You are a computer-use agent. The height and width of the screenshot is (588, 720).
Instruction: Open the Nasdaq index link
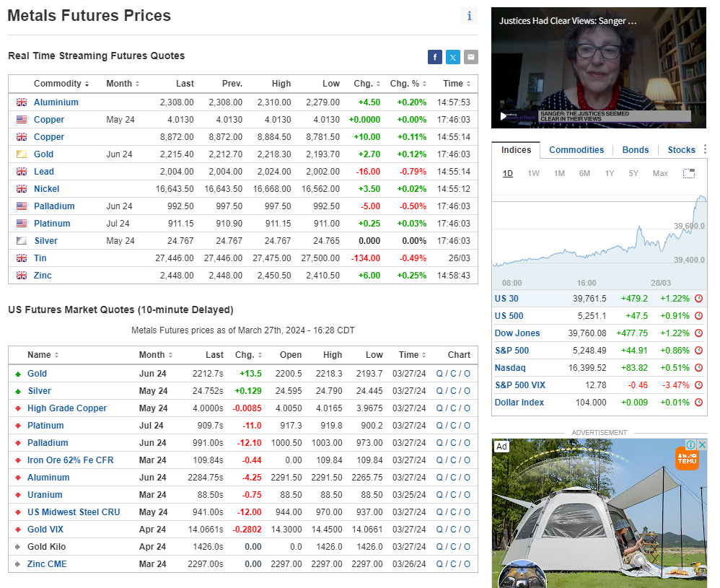point(509,368)
